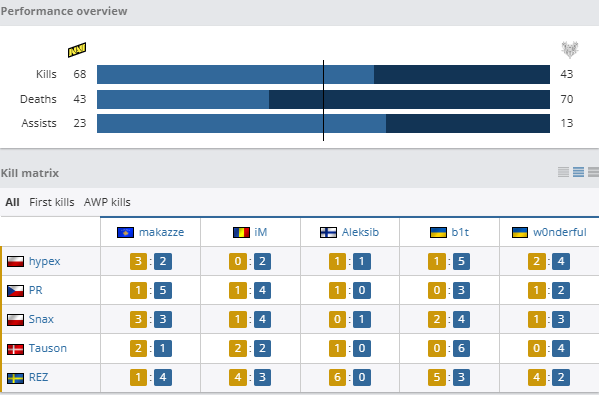Click the Ukraine flag beside b1t
The image size is (599, 395).
[438, 232]
